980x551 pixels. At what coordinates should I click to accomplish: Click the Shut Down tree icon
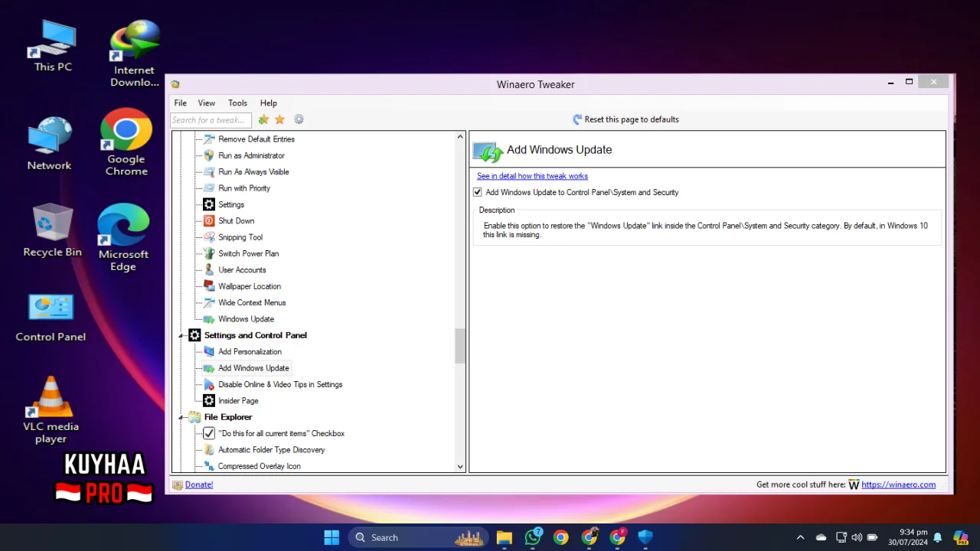pyautogui.click(x=209, y=221)
